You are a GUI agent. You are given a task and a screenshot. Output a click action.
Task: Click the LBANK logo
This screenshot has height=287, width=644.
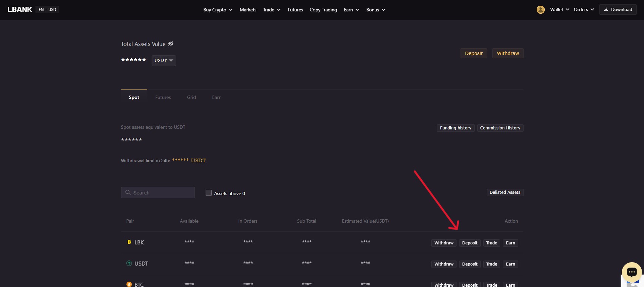[x=20, y=9]
